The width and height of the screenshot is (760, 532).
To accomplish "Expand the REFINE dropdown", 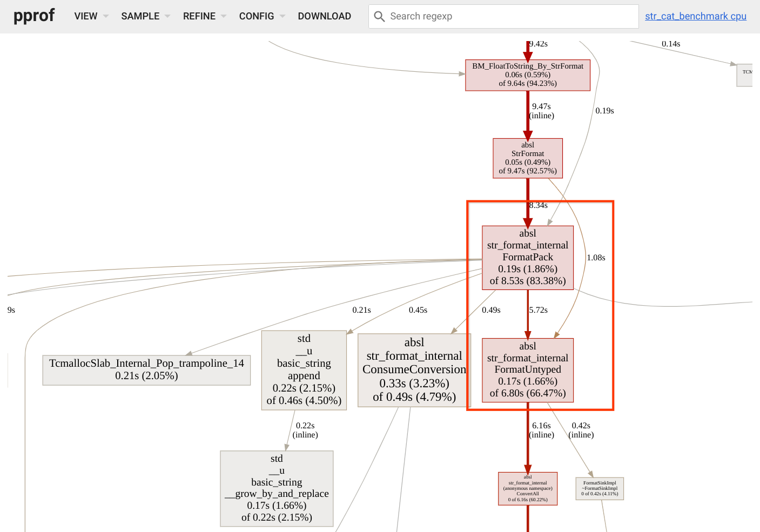I will [x=204, y=16].
